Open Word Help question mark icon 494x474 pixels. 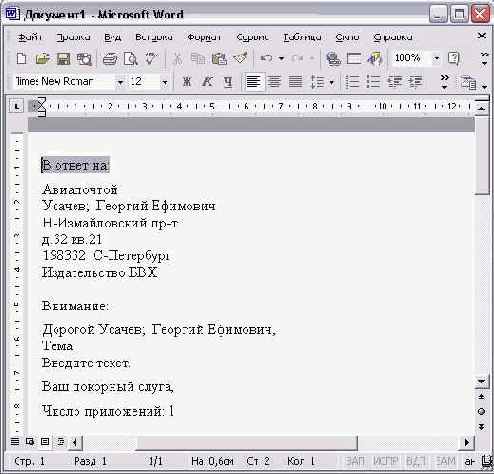pos(453,58)
